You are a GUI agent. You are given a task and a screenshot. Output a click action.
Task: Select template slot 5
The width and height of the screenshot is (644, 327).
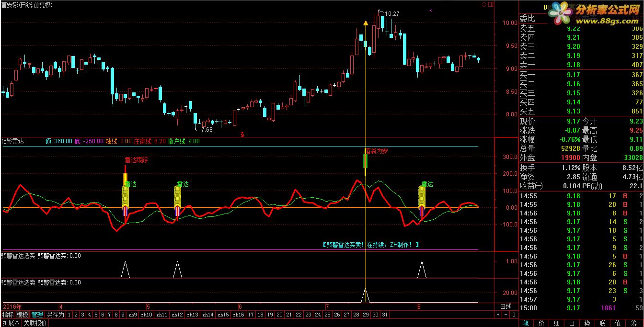[x=96, y=315]
